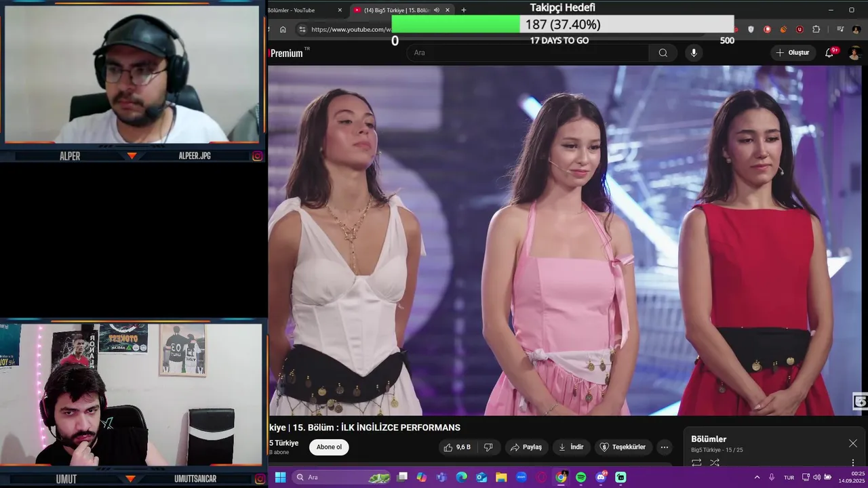Go to browser home page
This screenshot has width=868, height=488.
[283, 29]
